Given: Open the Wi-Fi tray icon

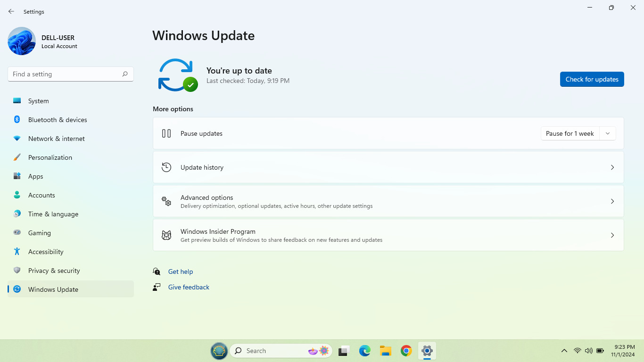Looking at the screenshot, I should coord(578,351).
